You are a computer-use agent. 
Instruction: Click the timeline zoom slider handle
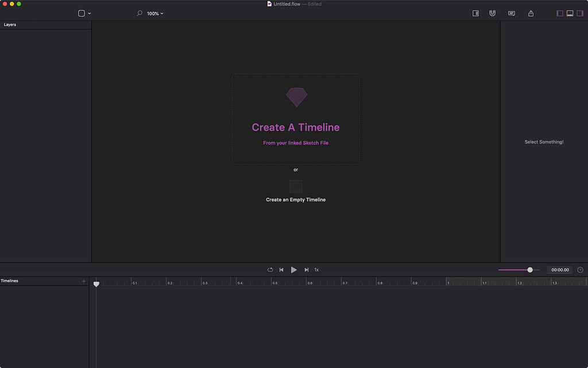point(530,270)
